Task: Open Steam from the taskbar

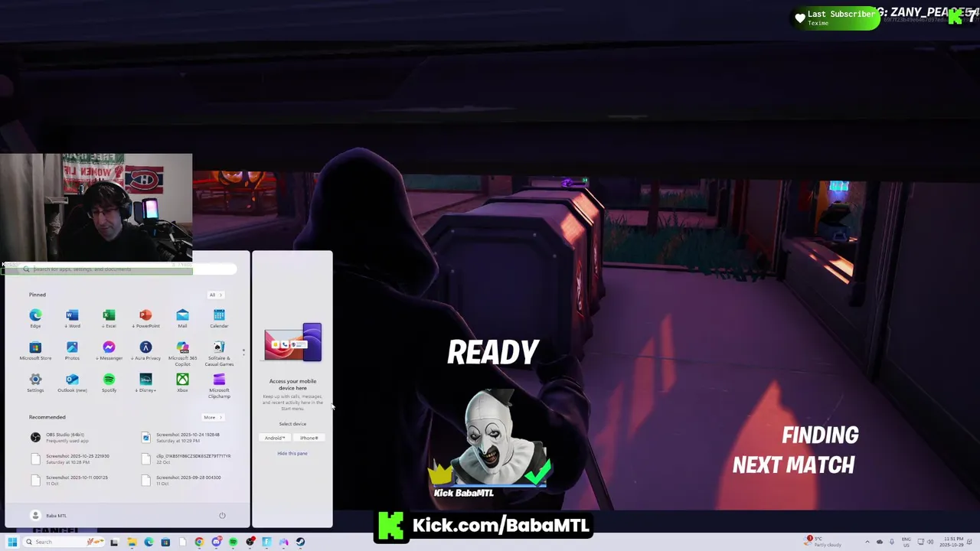Action: click(x=300, y=542)
